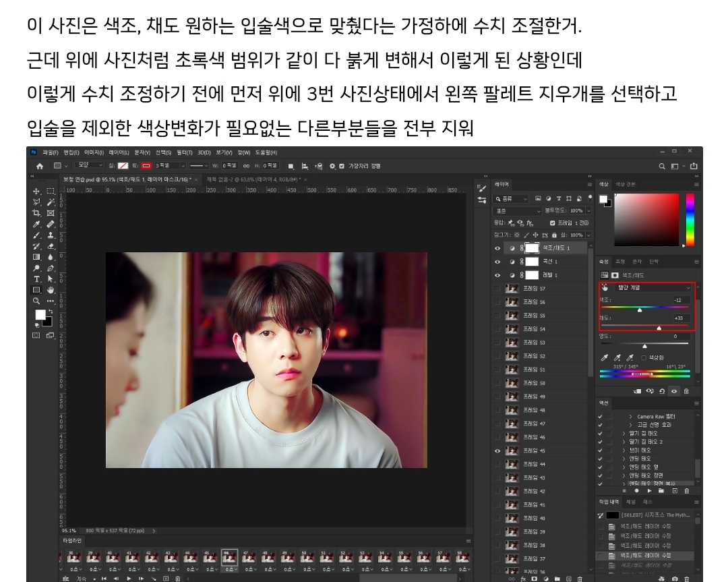This screenshot has height=582, width=728.
Task: Enable the 색상화 colorize checkbox
Action: 644,357
